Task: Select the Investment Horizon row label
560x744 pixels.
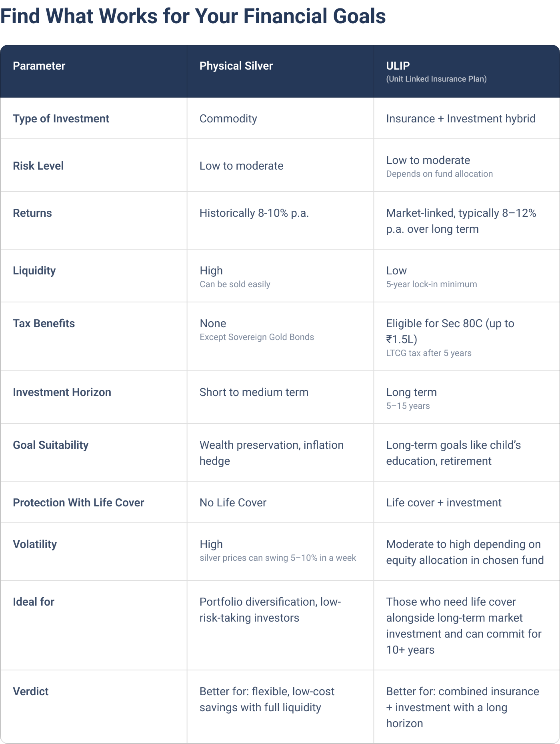Action: coord(62,392)
